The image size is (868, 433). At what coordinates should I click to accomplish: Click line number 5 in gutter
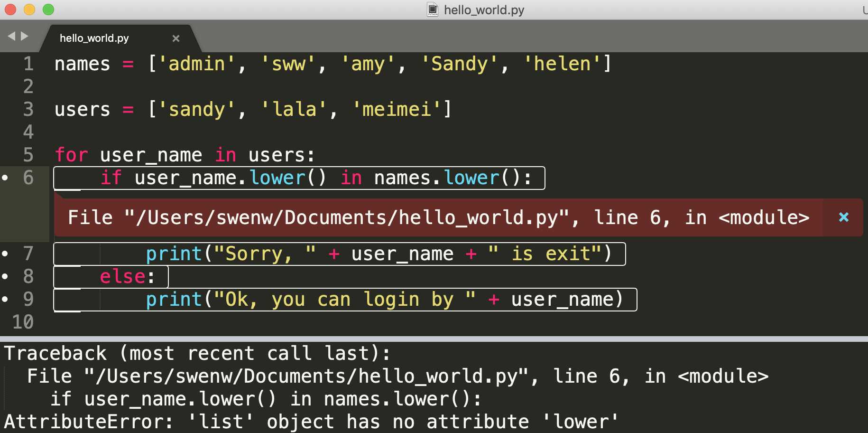[28, 155]
